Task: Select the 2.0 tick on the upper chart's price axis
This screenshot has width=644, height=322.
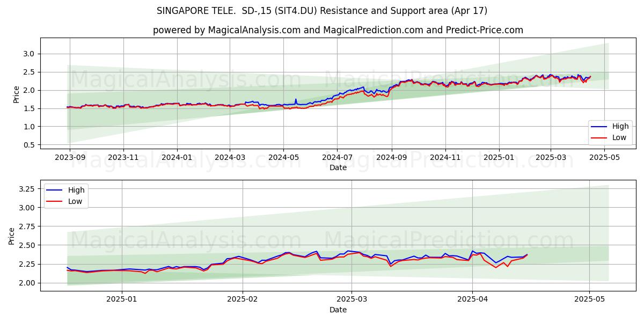Action: point(29,90)
